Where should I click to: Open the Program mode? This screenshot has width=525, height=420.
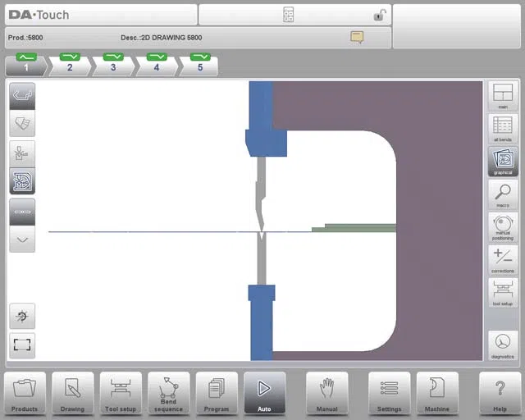click(x=217, y=393)
